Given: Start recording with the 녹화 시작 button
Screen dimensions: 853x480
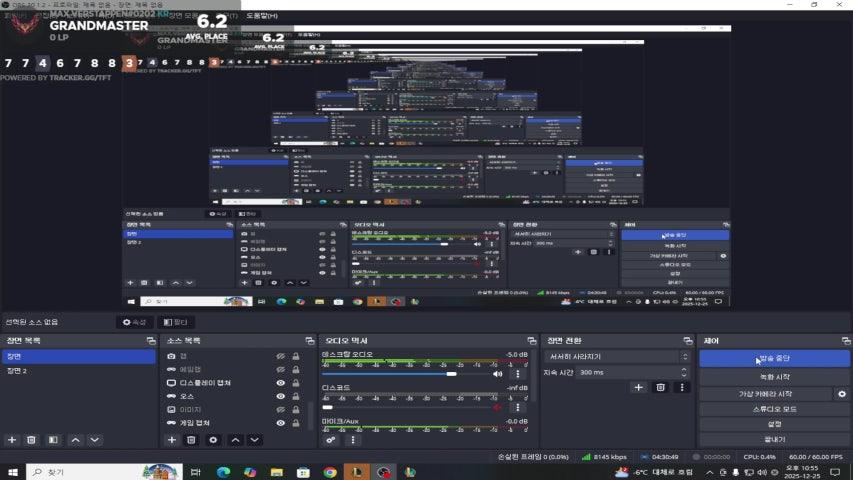Looking at the screenshot, I should pos(774,377).
